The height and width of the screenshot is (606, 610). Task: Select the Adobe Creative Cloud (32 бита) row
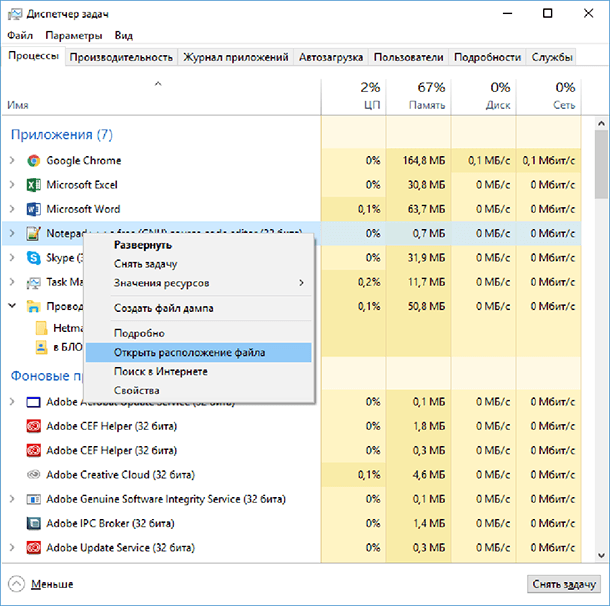(292, 475)
